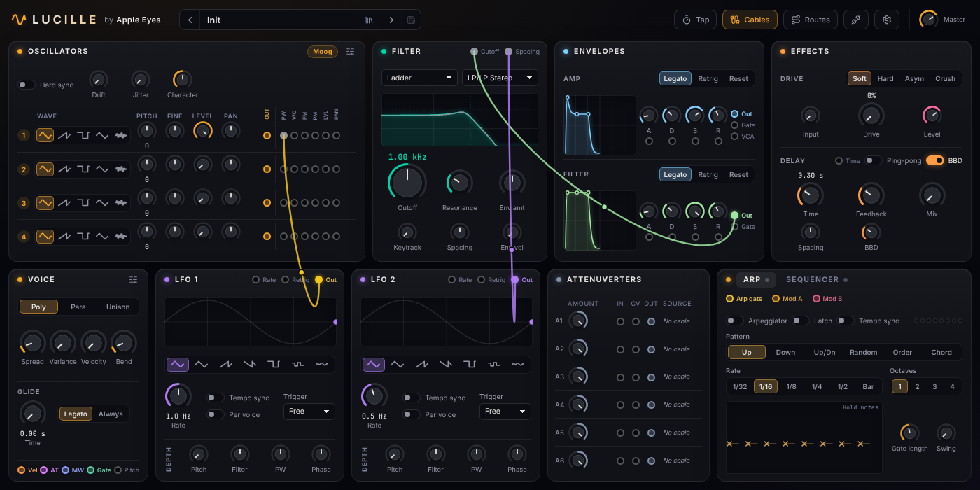Viewport: 980px width, 490px height.
Task: Open Voice panel settings sliders icon
Action: pos(134,279)
